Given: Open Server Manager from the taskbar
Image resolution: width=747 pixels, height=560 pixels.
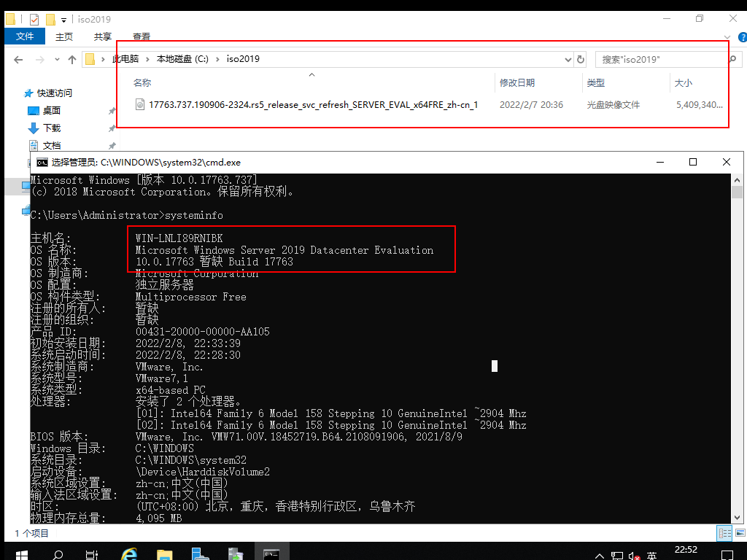Looking at the screenshot, I should pyautogui.click(x=200, y=554).
